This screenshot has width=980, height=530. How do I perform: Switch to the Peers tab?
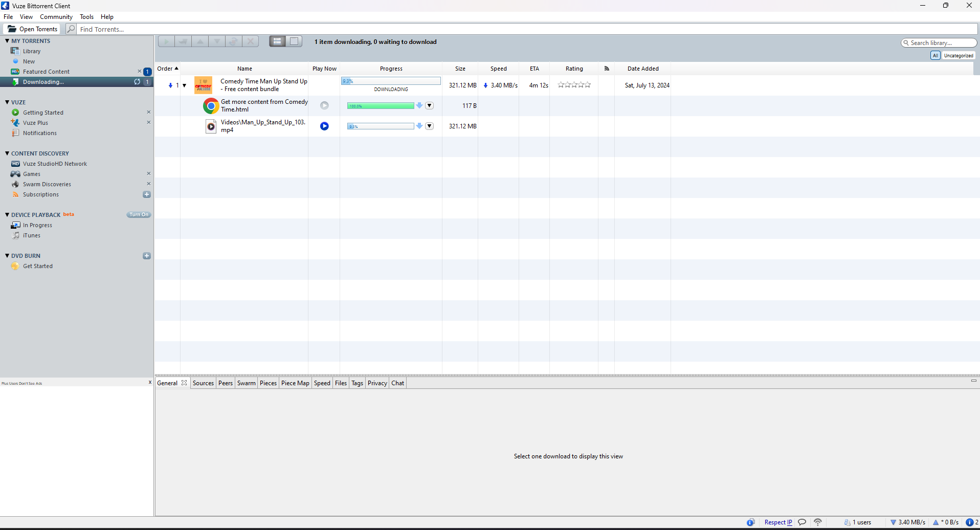pyautogui.click(x=226, y=383)
